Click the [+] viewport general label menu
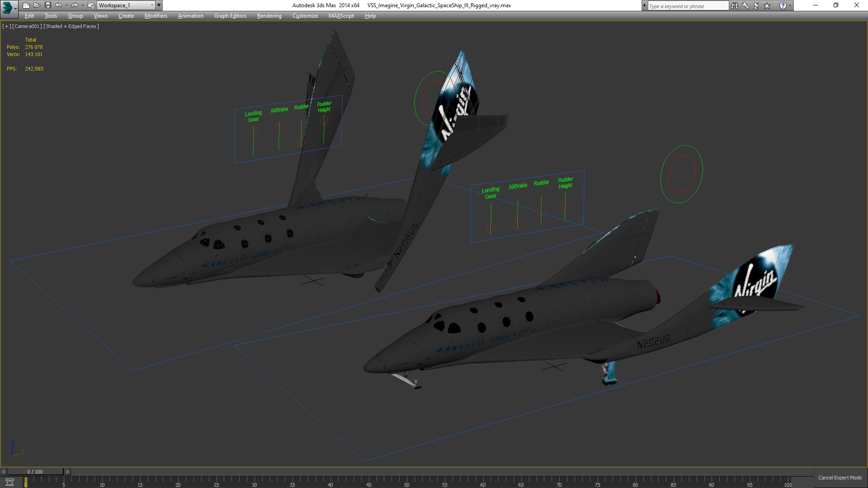The height and width of the screenshot is (488, 868). (x=6, y=26)
